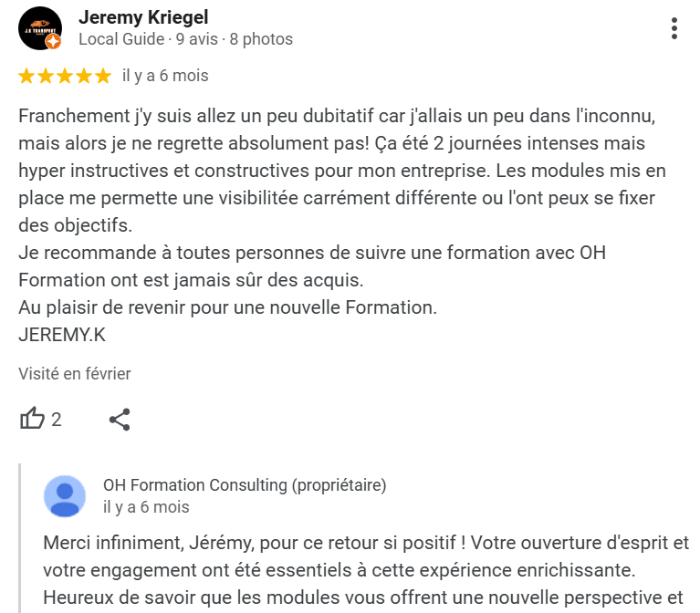The width and height of the screenshot is (700, 613).
Task: Open reviewer name link Jeremy Kriegel
Action: [143, 17]
